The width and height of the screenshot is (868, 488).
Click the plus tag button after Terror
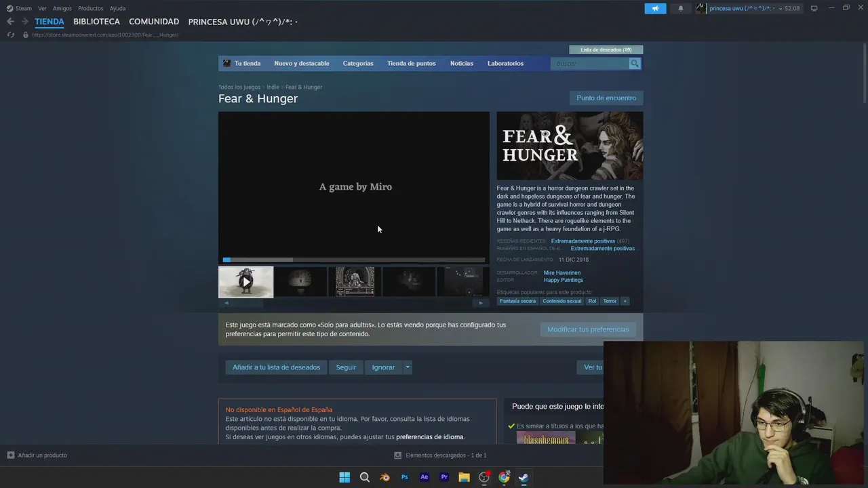pyautogui.click(x=625, y=301)
